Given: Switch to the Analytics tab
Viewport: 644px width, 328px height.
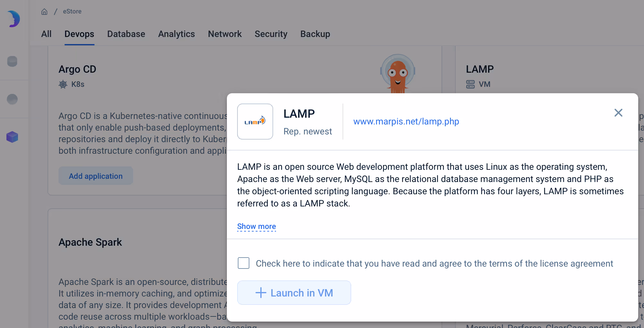Looking at the screenshot, I should 176,34.
